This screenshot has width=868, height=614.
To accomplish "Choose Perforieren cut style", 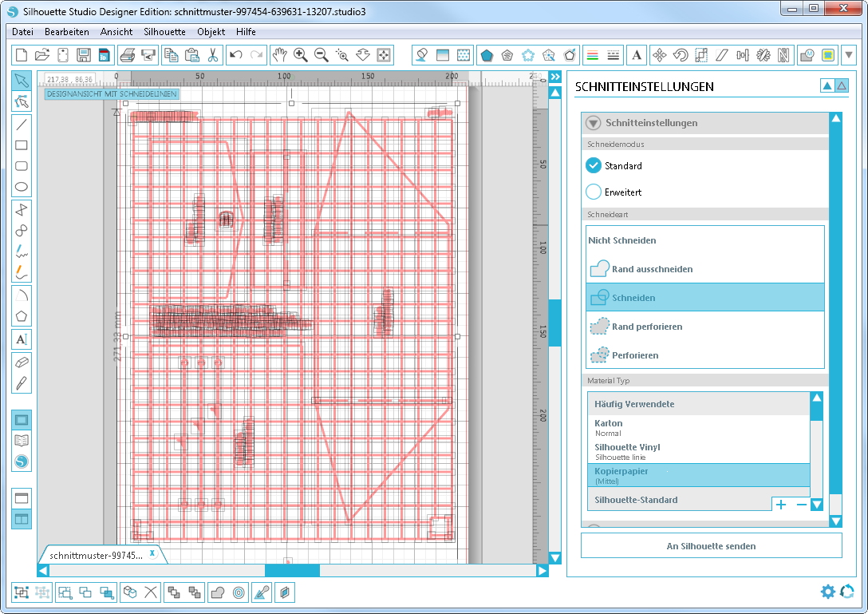I will pos(634,355).
